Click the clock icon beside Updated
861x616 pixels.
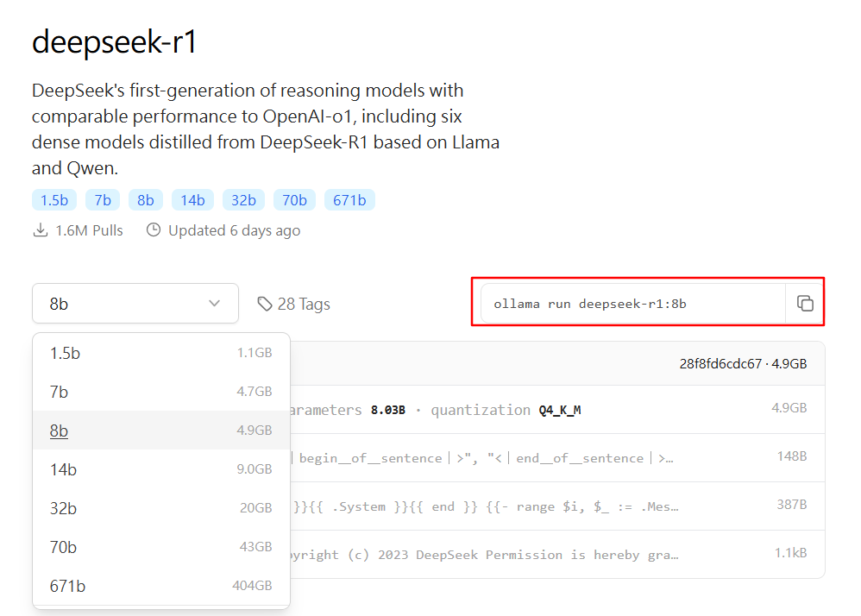click(154, 230)
